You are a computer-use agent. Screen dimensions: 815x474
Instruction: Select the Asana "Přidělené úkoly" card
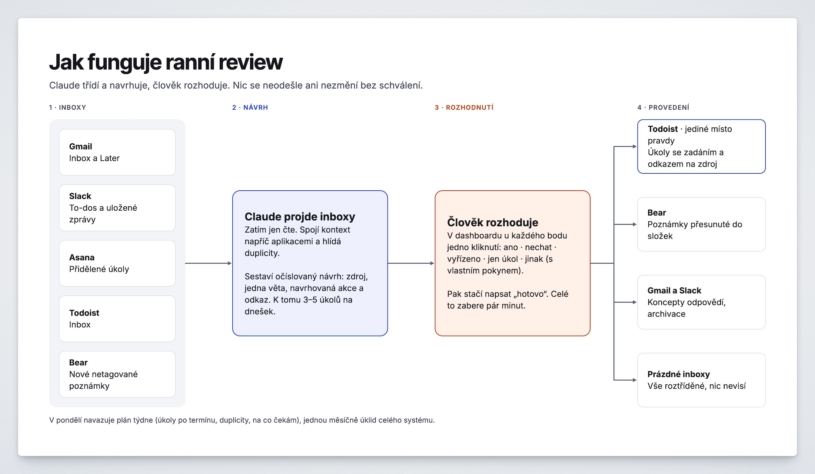click(x=117, y=263)
